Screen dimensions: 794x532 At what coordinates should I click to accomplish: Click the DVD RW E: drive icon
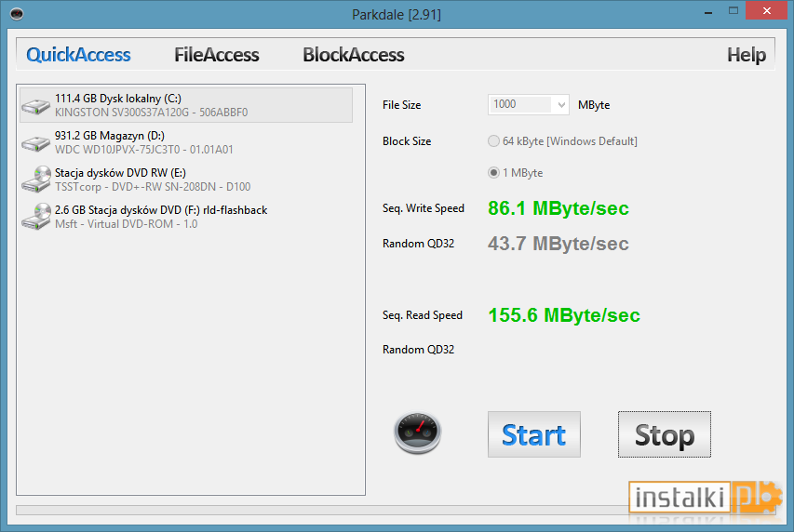pos(36,180)
